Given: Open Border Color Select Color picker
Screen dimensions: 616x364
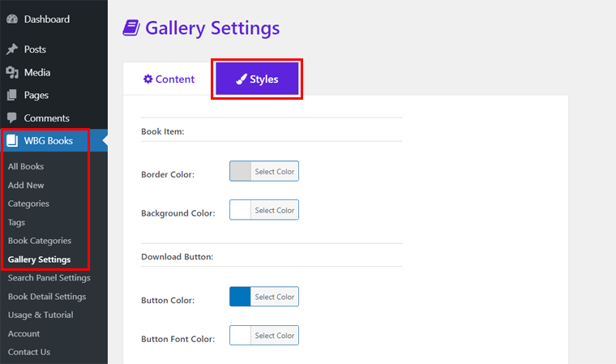Looking at the screenshot, I should click(274, 171).
